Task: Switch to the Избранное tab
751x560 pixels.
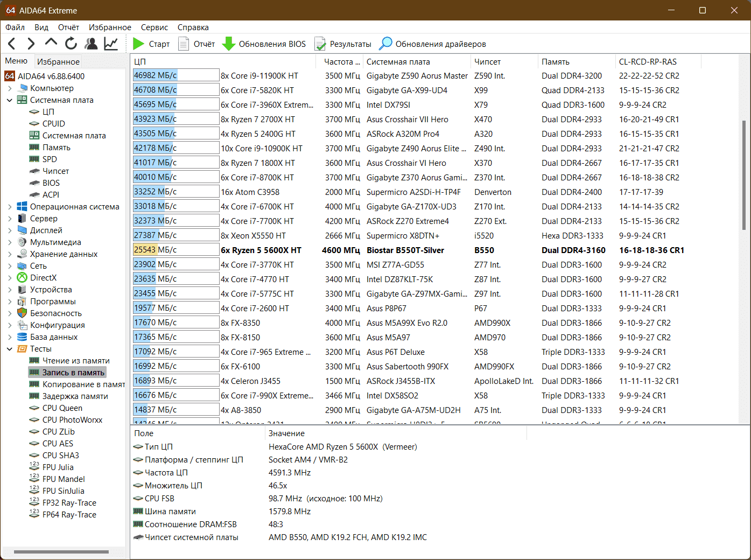Action: tap(58, 61)
